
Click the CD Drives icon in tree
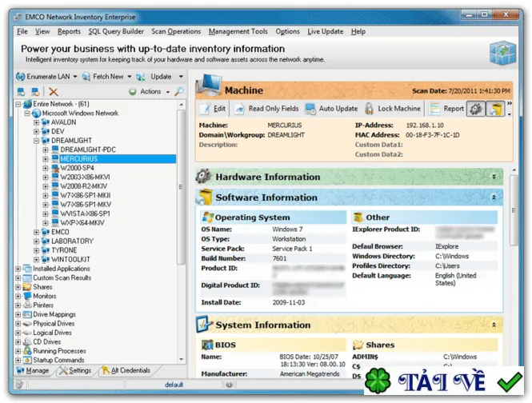point(27,342)
